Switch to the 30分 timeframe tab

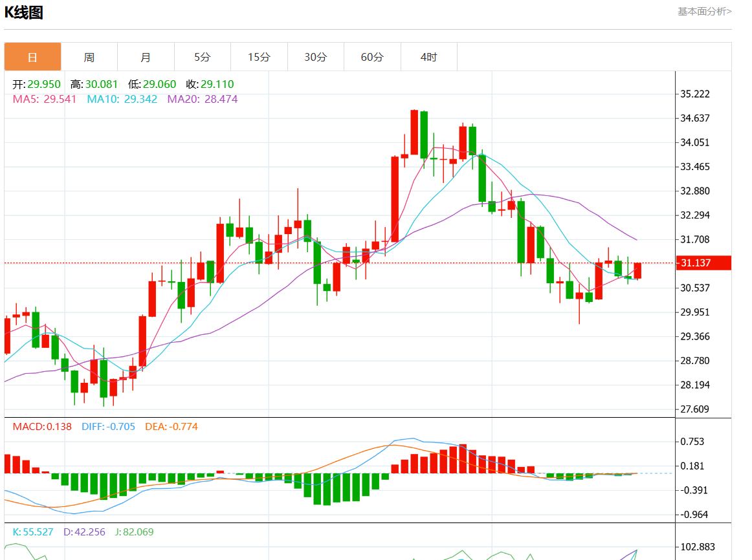(x=315, y=57)
